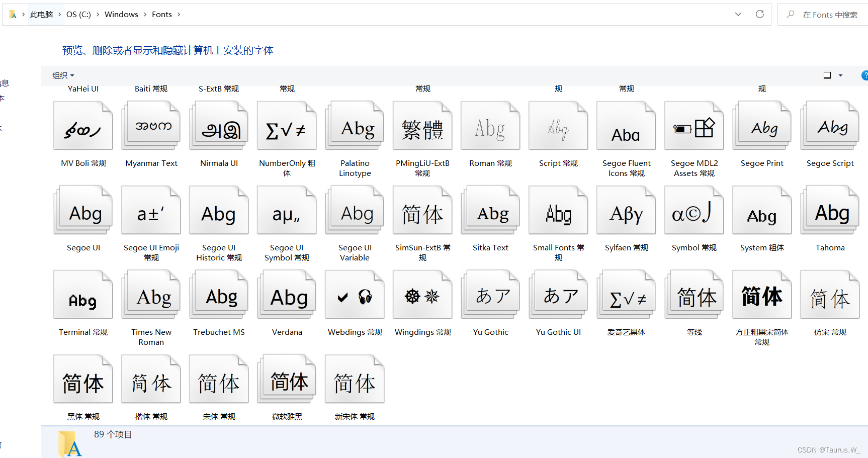This screenshot has height=458, width=868.
Task: Open the 组织 organize dropdown menu
Action: [63, 75]
